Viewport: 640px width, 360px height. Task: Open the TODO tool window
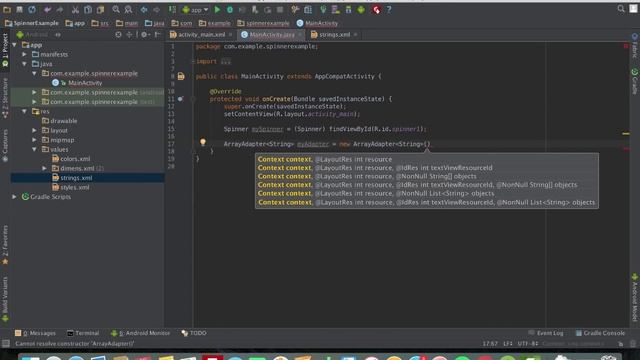click(194, 333)
